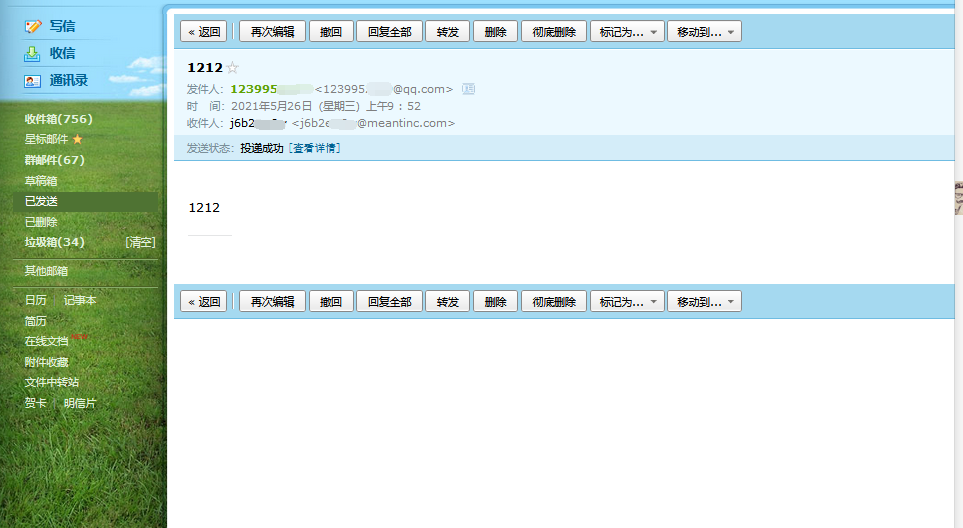Viewport: 963px width, 528px height.
Task: Open 其他邮箱 section
Action: pyautogui.click(x=46, y=271)
